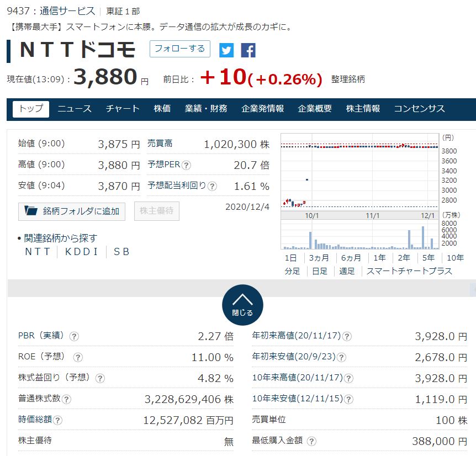Open the トップ tab

click(31, 109)
